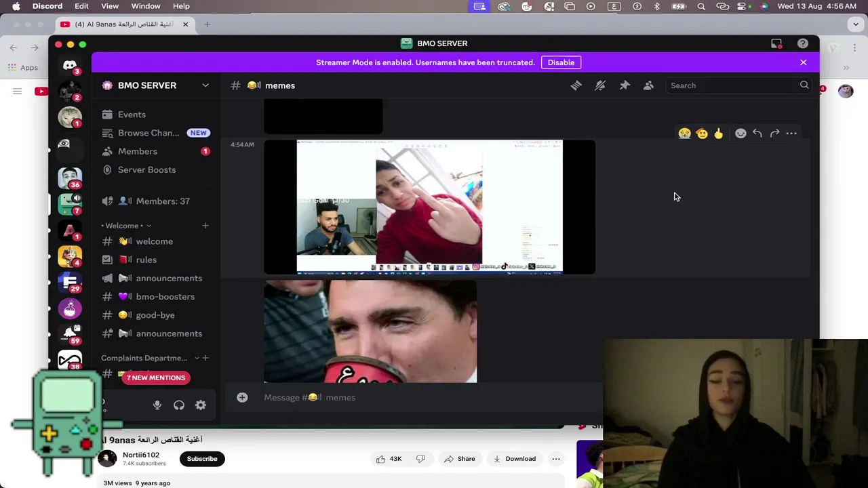Create channel in Complaints Department with plus

pyautogui.click(x=205, y=358)
